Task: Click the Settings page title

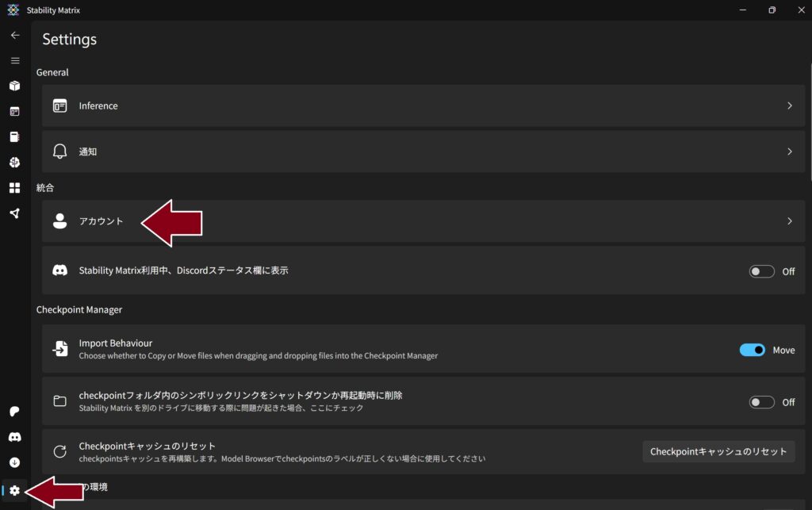Action: [x=70, y=40]
